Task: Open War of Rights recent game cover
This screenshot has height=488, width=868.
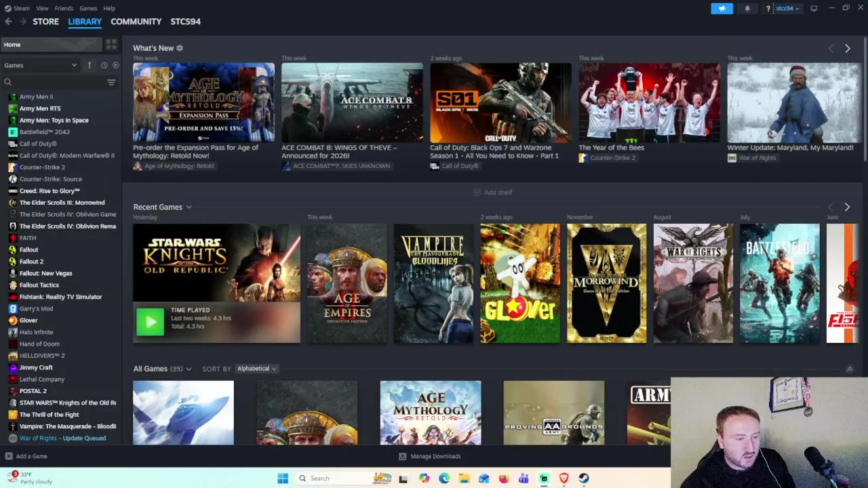Action: (x=693, y=283)
